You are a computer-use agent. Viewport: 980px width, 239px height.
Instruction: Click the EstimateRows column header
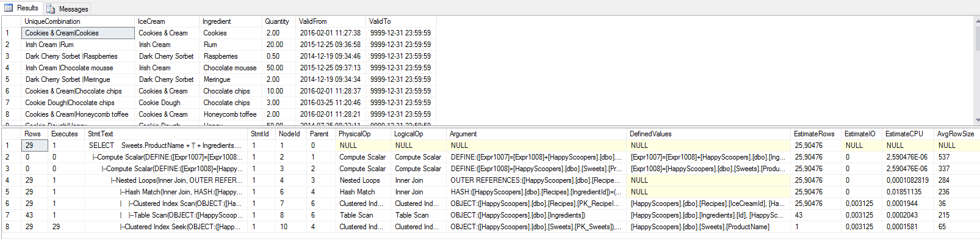(816, 134)
